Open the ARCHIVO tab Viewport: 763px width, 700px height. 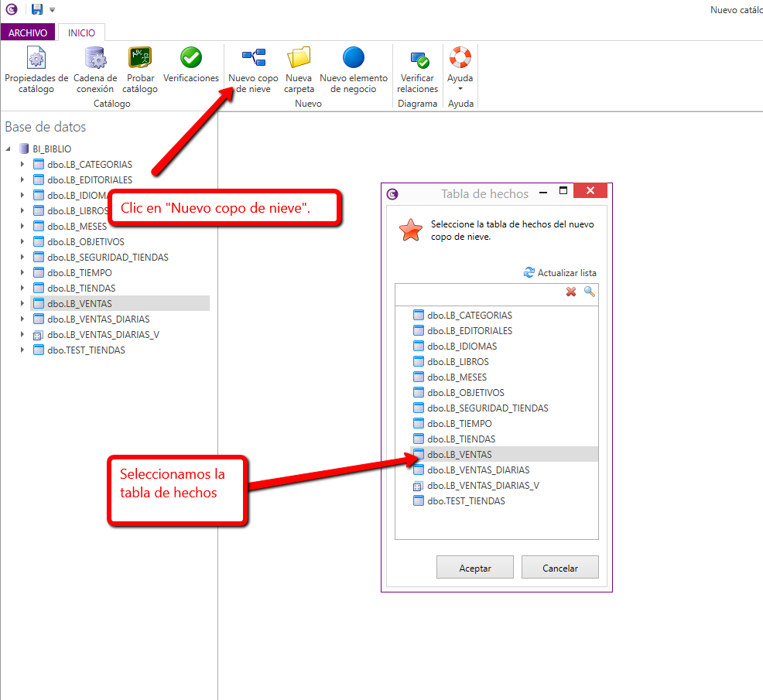28,33
